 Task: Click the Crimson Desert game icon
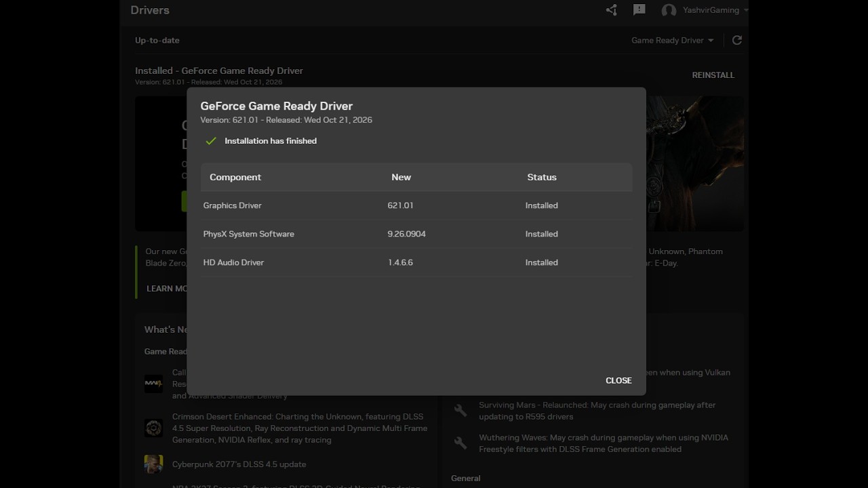154,428
